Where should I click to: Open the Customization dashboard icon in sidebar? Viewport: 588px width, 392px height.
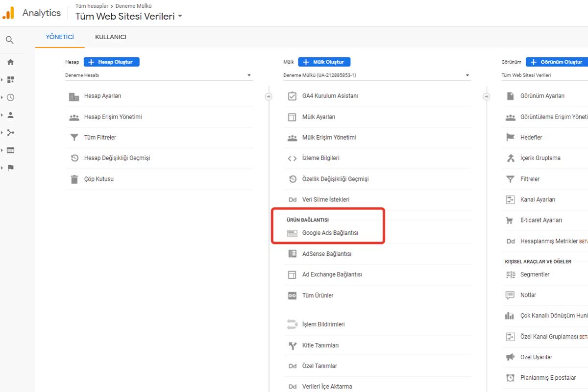pyautogui.click(x=10, y=79)
